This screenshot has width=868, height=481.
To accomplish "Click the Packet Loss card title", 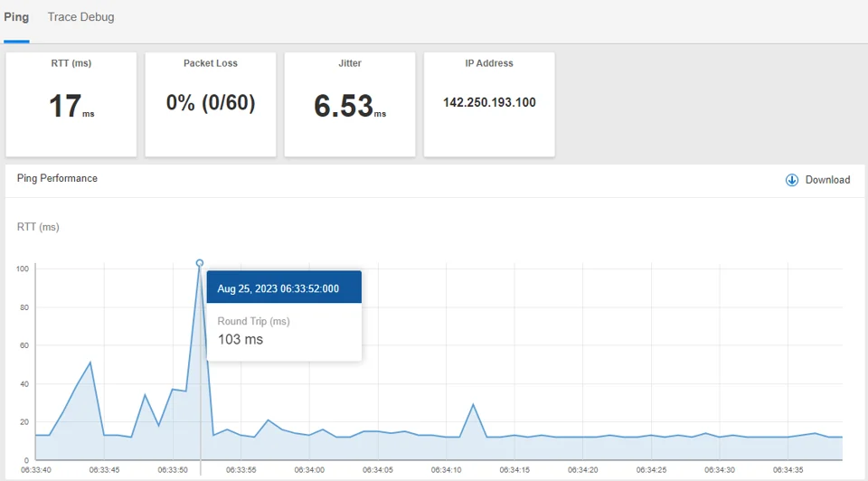I will (x=211, y=63).
